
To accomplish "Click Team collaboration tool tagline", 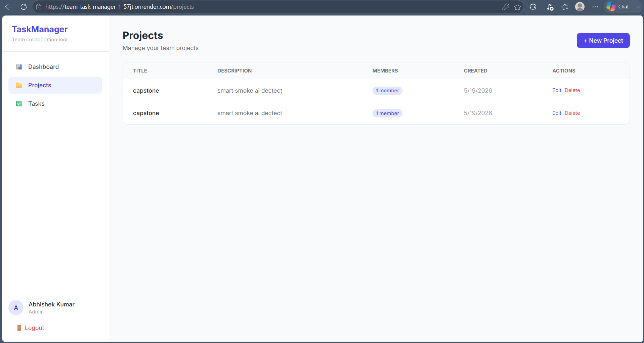I will (40, 40).
